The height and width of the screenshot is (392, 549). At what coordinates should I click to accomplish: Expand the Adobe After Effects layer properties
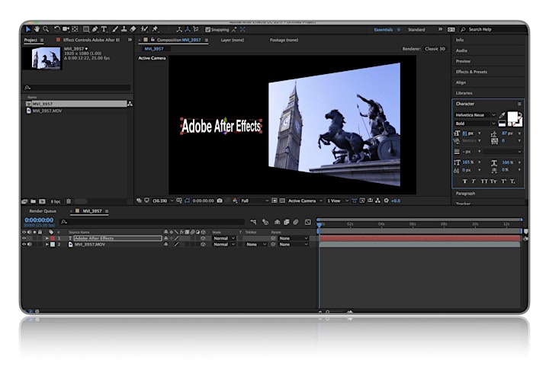(x=47, y=238)
